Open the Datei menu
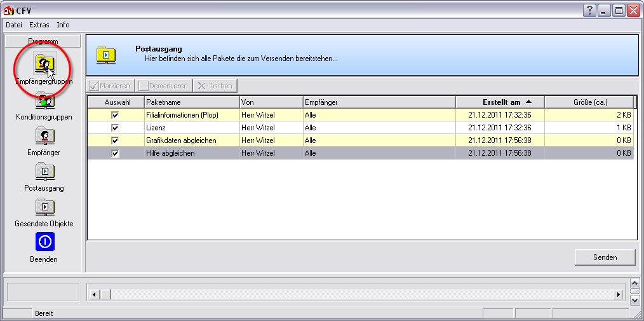The width and height of the screenshot is (644, 321). tap(14, 25)
